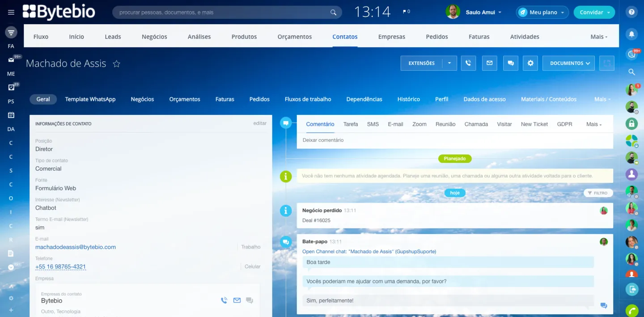
Task: Click the FILTRO button
Action: 597,193
